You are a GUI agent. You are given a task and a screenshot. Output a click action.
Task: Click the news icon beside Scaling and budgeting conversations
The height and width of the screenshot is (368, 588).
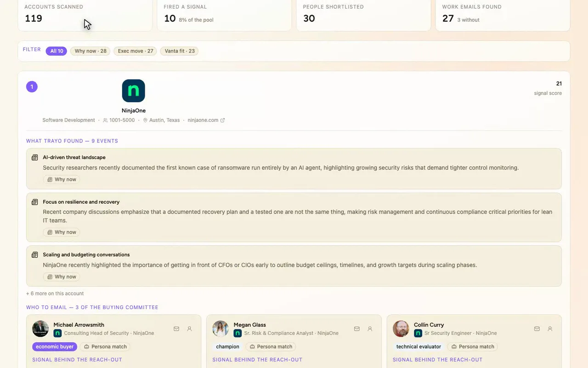pyautogui.click(x=34, y=255)
